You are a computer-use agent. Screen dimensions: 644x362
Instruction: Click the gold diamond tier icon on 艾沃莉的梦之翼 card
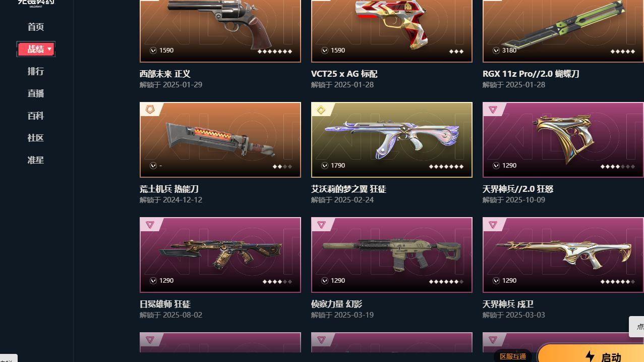[x=321, y=110]
